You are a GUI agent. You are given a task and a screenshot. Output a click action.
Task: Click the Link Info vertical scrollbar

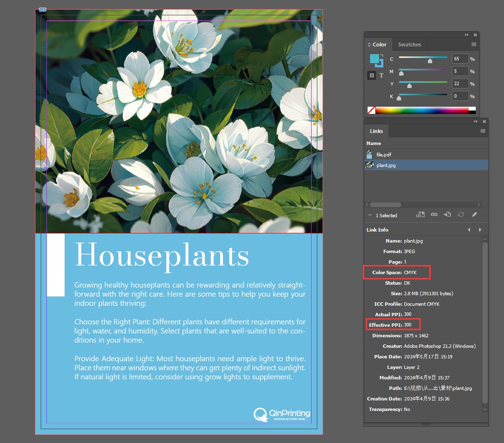tap(485, 323)
